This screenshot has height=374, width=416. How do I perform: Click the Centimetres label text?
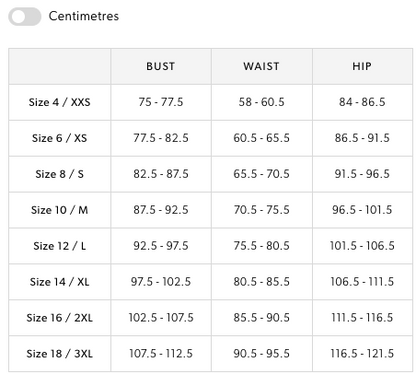click(84, 16)
